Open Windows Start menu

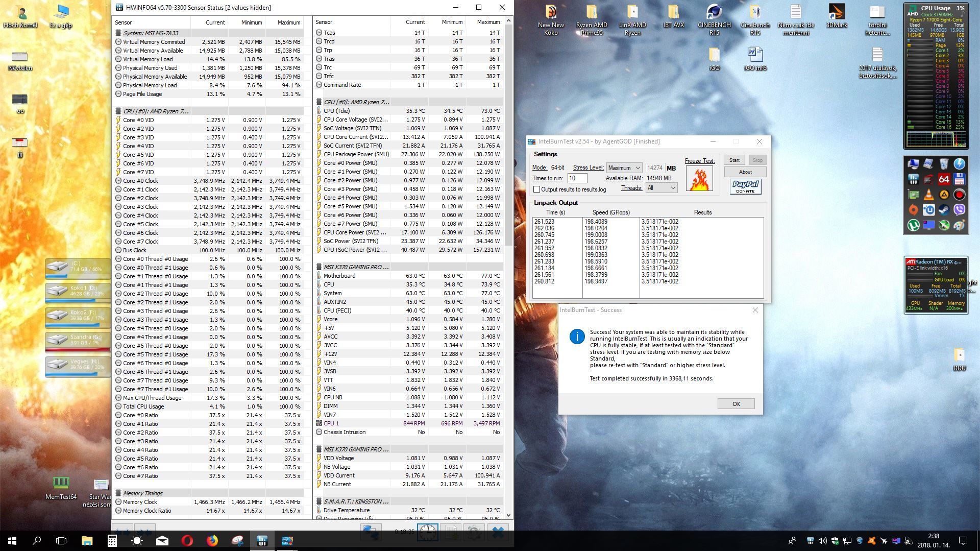click(x=12, y=540)
